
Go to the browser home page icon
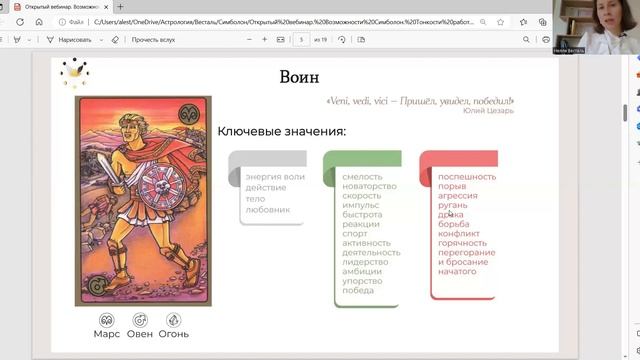(x=39, y=22)
